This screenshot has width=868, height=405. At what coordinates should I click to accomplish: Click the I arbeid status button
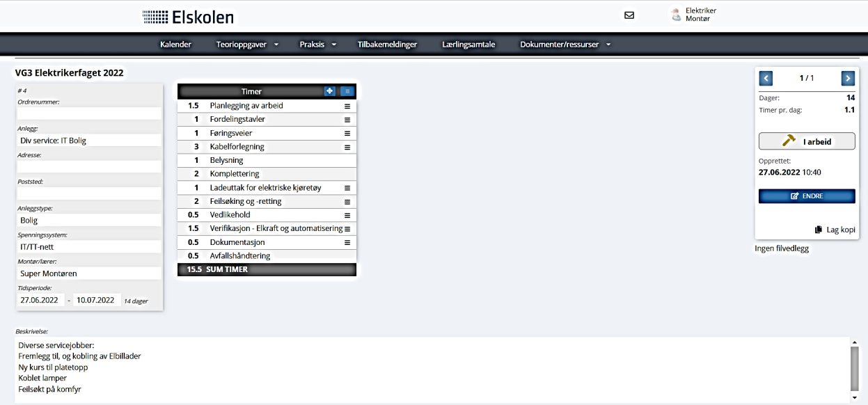[807, 141]
